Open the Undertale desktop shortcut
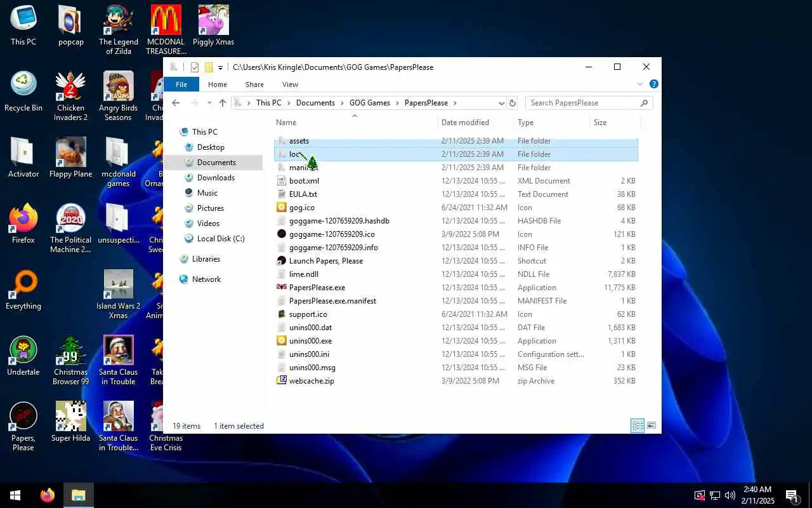 pyautogui.click(x=23, y=356)
